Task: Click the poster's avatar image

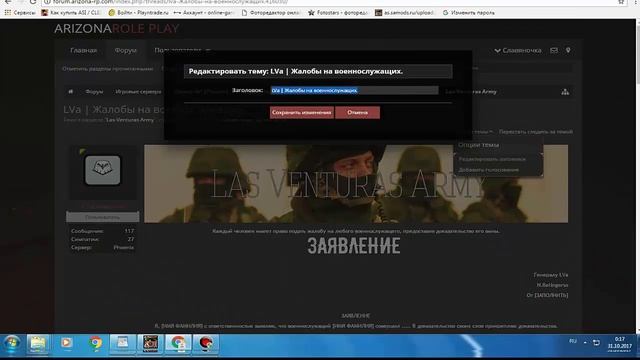Action: (x=102, y=170)
